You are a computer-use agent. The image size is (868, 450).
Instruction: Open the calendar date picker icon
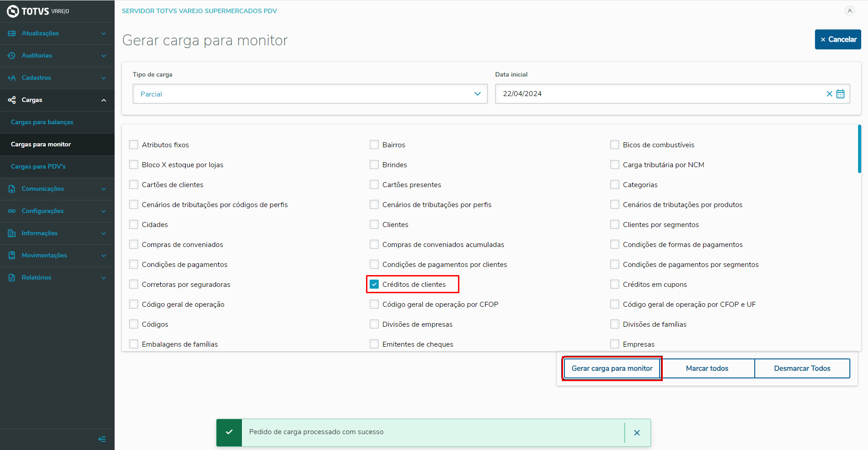click(840, 94)
